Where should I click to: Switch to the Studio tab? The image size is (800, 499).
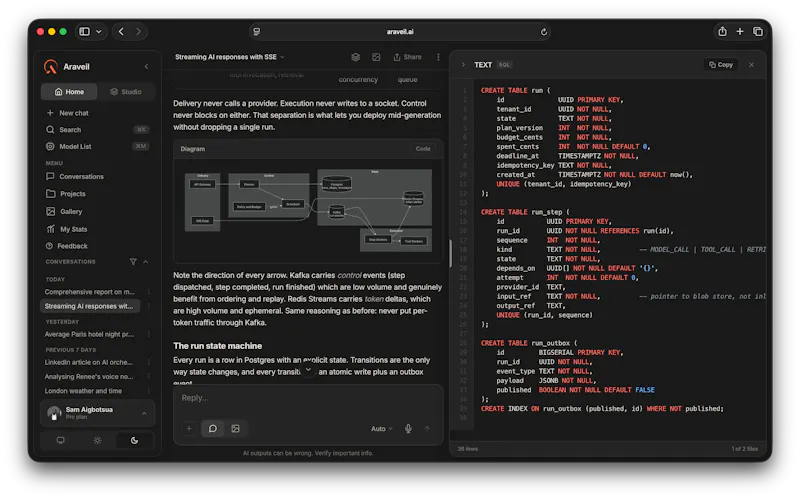pyautogui.click(x=126, y=92)
